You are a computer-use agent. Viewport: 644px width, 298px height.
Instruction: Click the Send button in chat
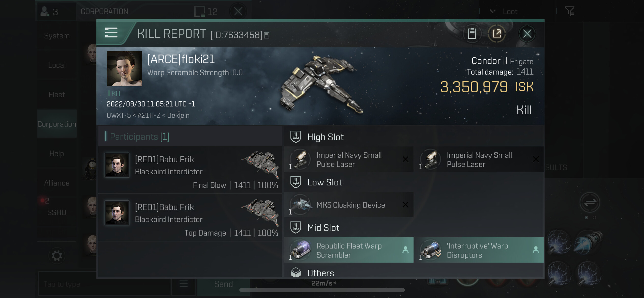[x=223, y=284]
